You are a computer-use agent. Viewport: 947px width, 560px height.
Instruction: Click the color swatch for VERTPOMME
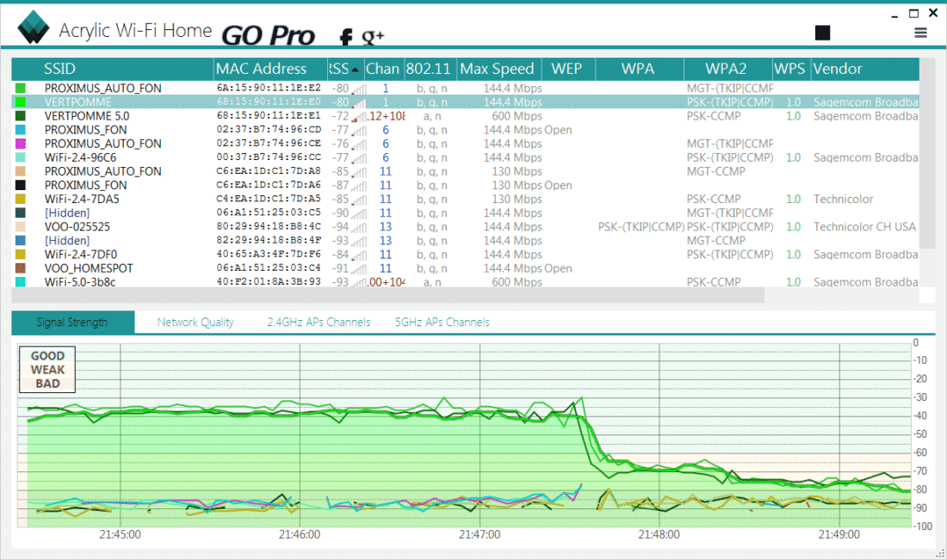[x=21, y=102]
